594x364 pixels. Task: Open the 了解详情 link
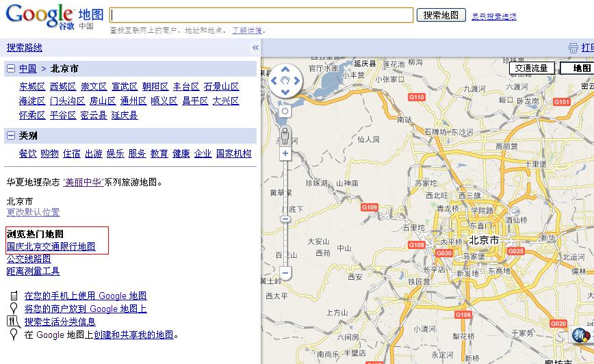247,30
